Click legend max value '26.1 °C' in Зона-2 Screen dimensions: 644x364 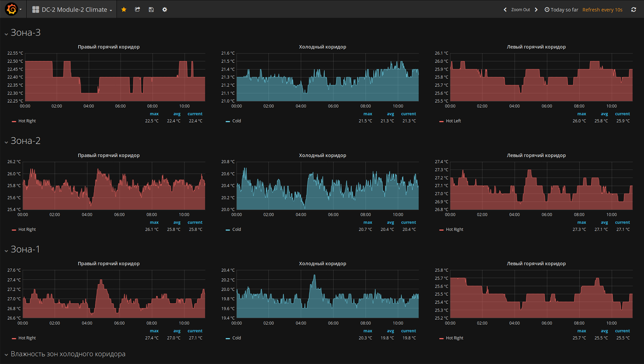152,230
